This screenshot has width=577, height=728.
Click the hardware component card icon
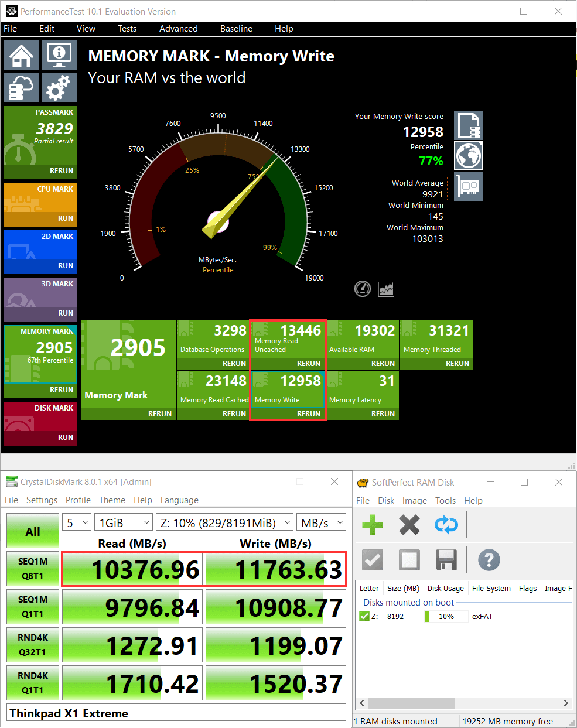pos(469,187)
